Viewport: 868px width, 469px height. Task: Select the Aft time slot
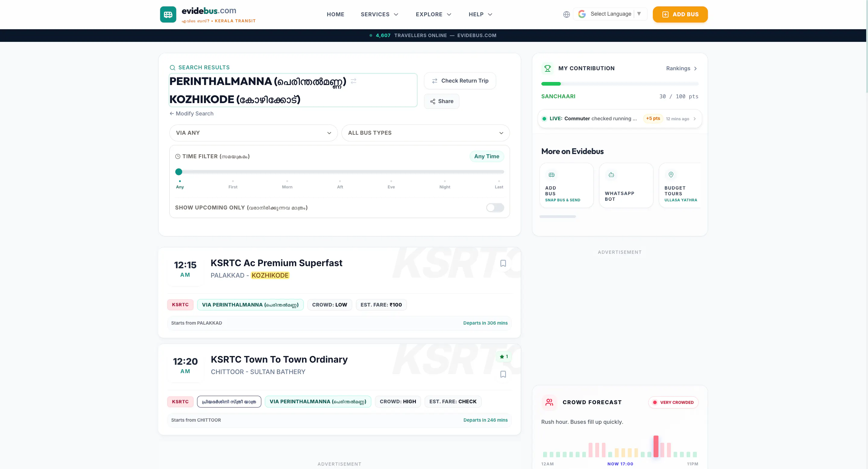click(x=340, y=185)
